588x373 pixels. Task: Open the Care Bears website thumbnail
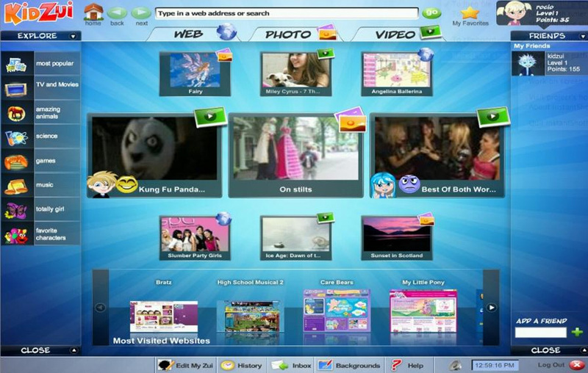pos(337,311)
